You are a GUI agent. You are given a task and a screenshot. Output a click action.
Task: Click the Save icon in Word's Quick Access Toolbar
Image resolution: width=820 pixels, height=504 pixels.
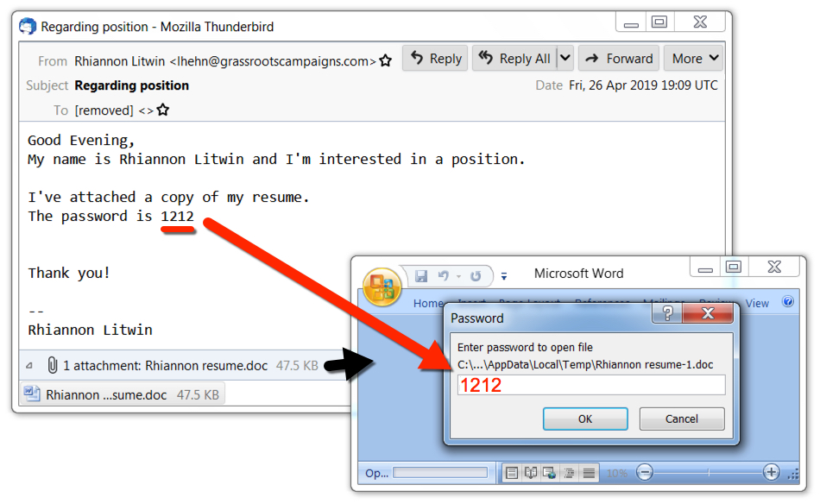(x=421, y=274)
